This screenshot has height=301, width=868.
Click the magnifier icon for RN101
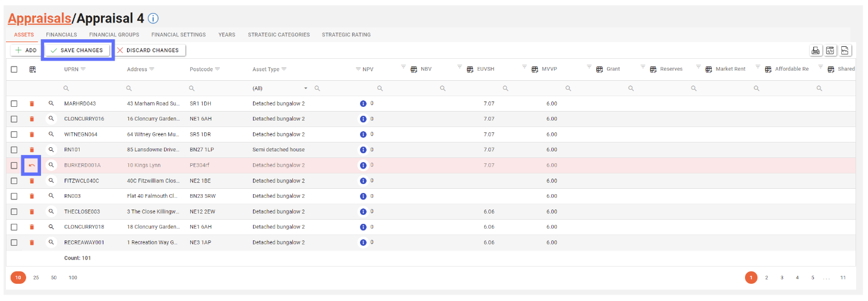pyautogui.click(x=51, y=150)
